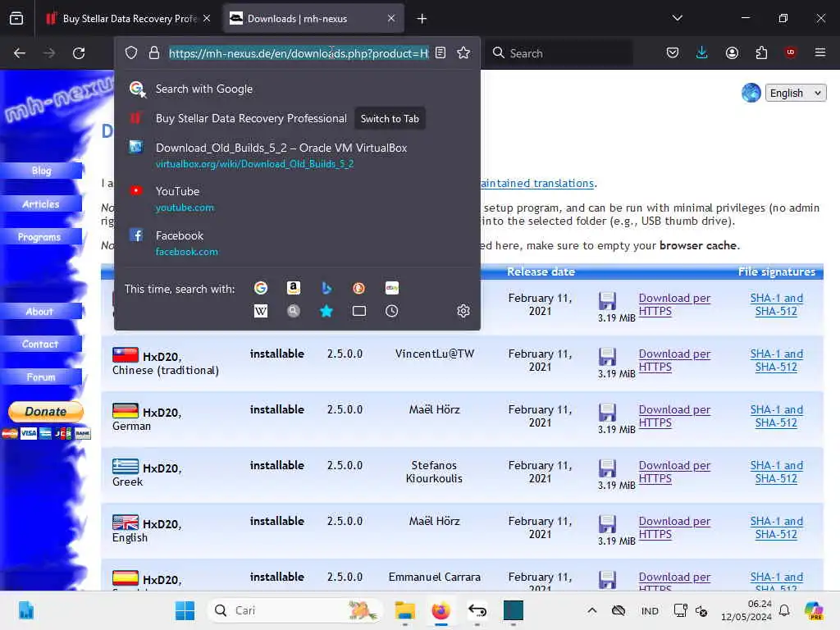The height and width of the screenshot is (630, 840).
Task: Search in bookmarks using star icon
Action: click(326, 311)
